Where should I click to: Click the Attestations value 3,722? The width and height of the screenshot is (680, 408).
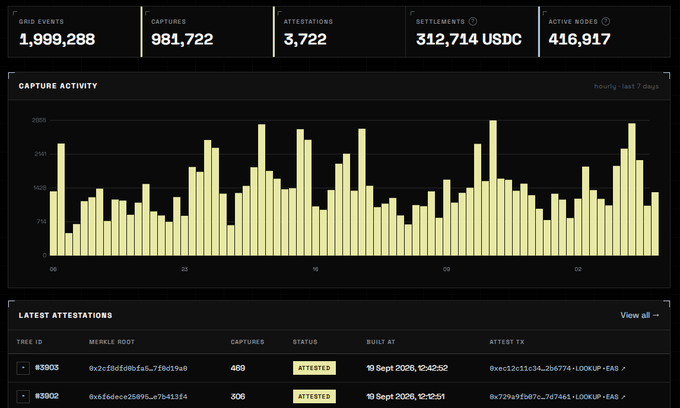(305, 39)
